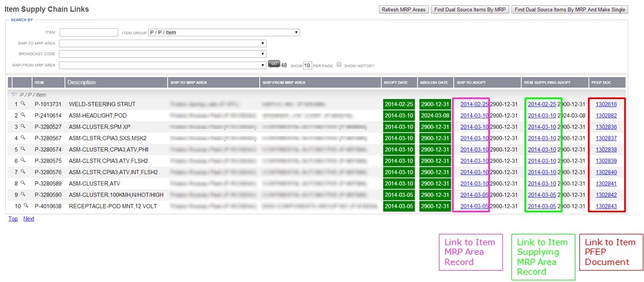Screen dimensions: 644x282
Task: Open Item Supplying Adopt link for RECEPTACLE-POD MNT row
Action: pos(542,206)
